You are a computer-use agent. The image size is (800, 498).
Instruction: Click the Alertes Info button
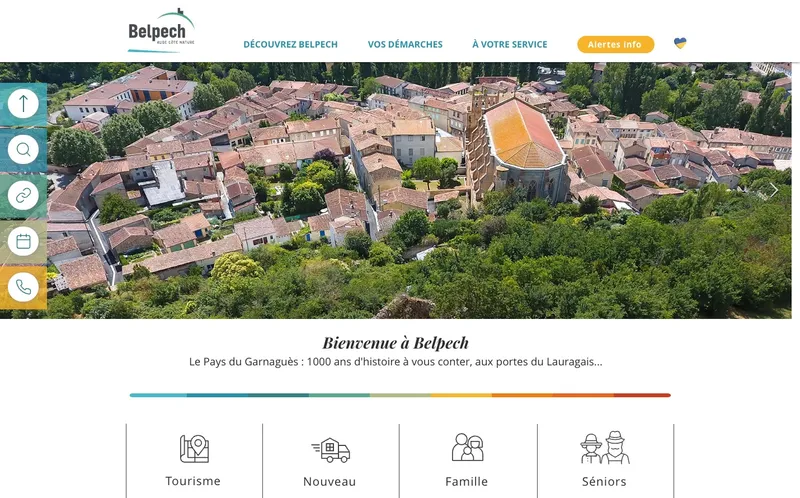tap(615, 44)
